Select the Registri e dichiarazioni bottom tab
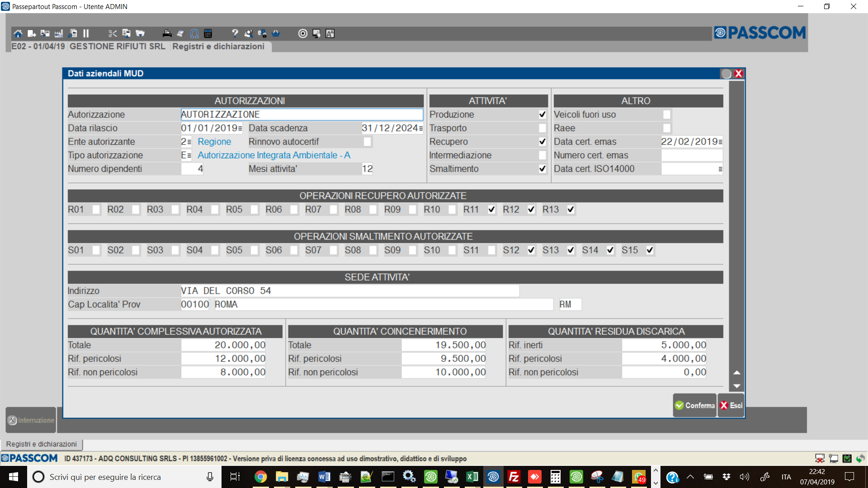 tap(42, 444)
